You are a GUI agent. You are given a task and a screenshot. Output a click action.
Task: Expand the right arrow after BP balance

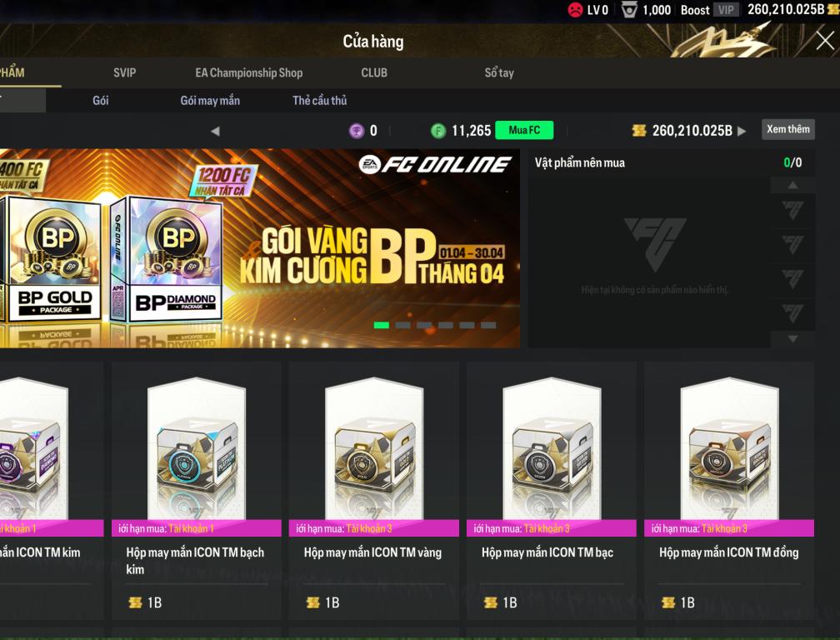[742, 131]
